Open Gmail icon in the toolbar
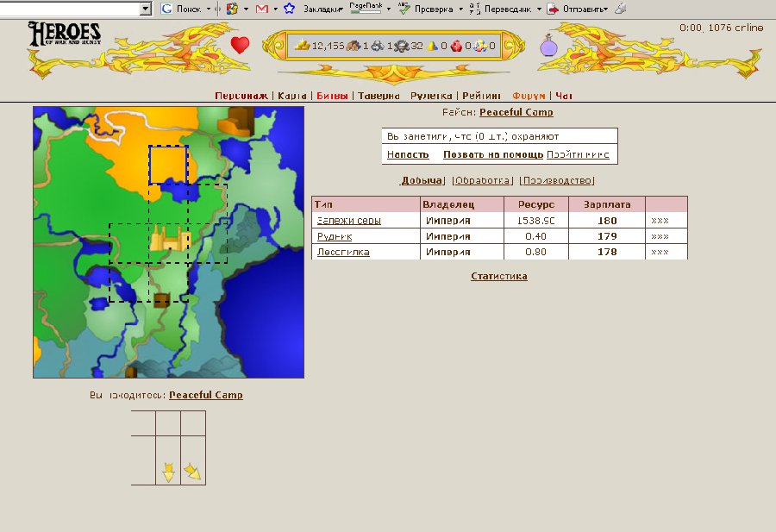776x532 pixels. tap(262, 9)
